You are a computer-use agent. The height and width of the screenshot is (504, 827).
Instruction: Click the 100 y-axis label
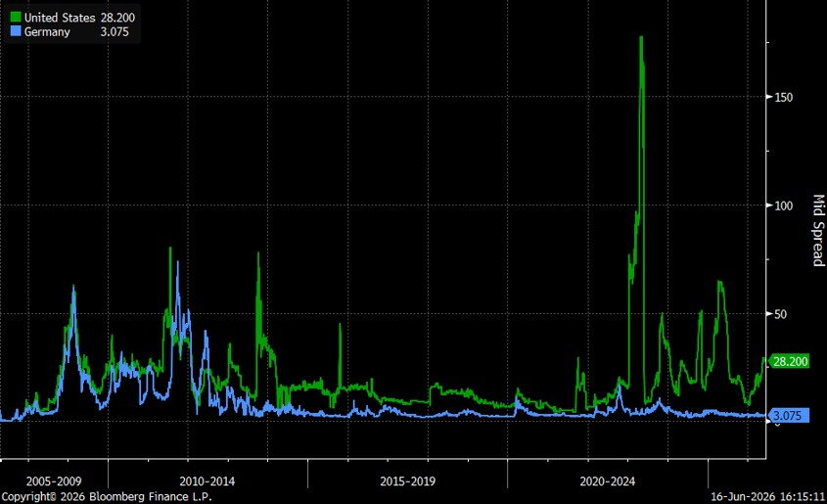[x=783, y=206]
